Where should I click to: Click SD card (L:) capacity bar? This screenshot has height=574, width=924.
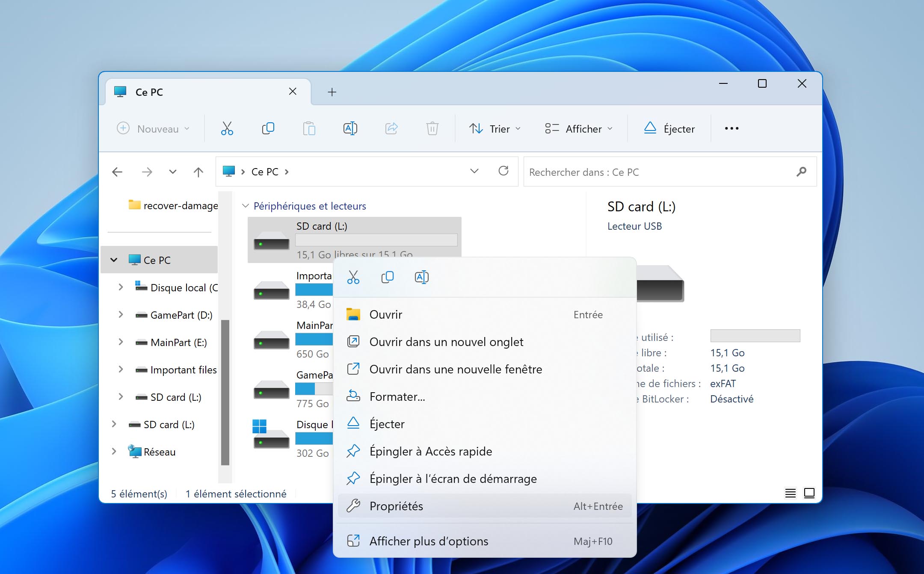376,240
